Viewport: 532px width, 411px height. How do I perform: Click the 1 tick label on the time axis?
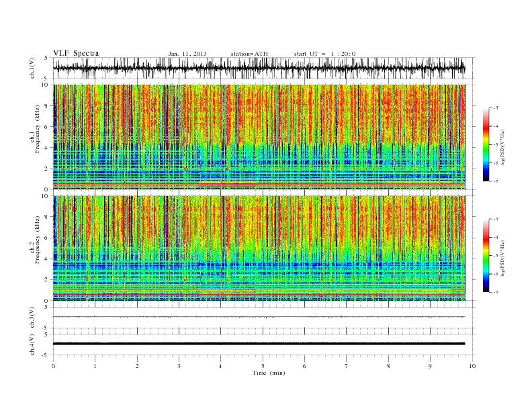coord(95,366)
